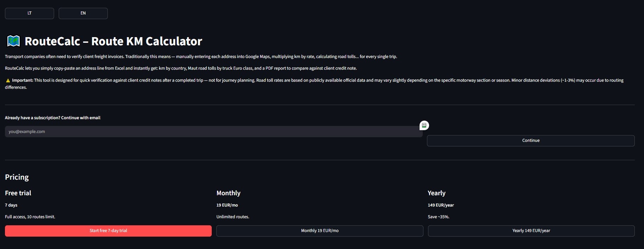Image resolution: width=644 pixels, height=249 pixels.
Task: Switch language to LT
Action: [29, 13]
